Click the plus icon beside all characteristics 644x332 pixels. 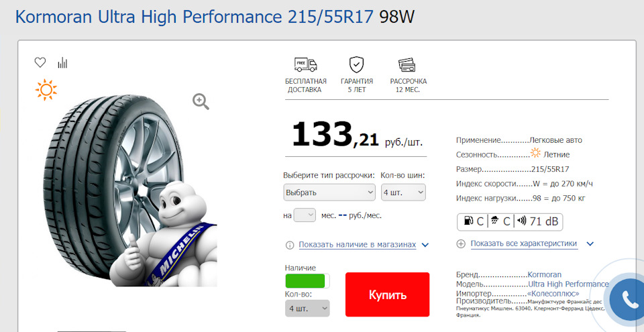462,244
